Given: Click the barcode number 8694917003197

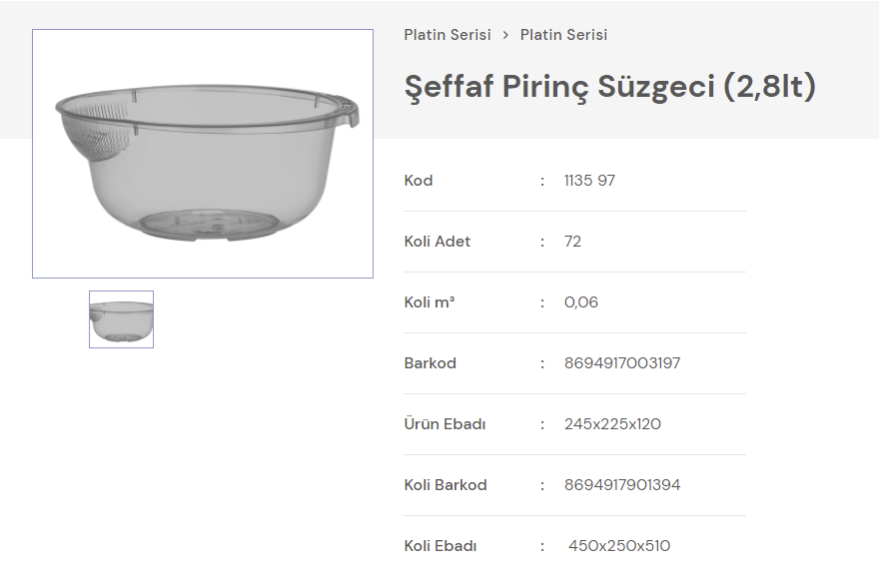Looking at the screenshot, I should coord(622,363).
